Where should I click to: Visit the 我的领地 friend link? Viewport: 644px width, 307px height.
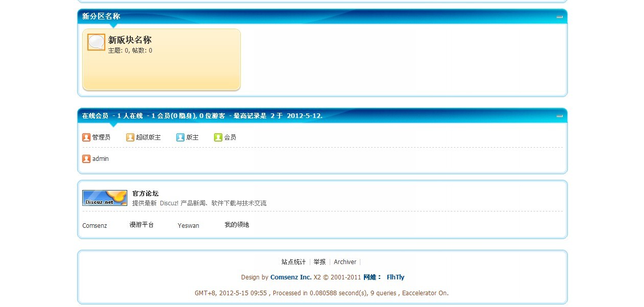(237, 225)
